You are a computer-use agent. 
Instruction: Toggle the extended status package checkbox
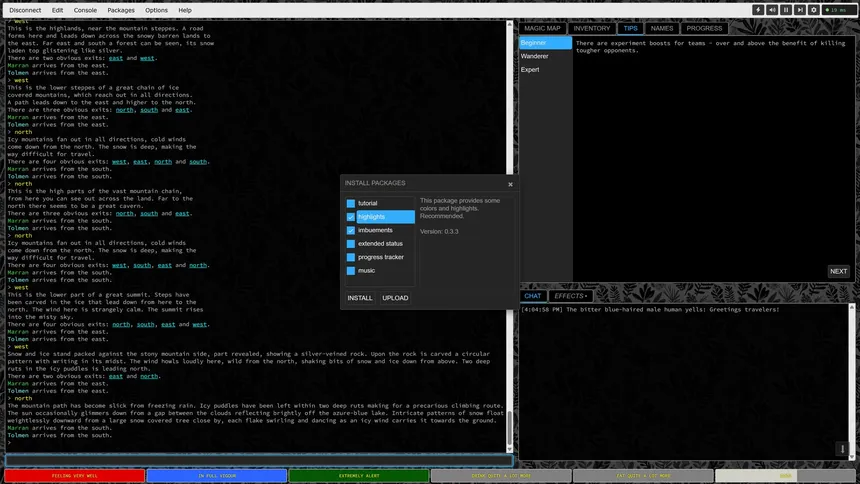(x=350, y=244)
